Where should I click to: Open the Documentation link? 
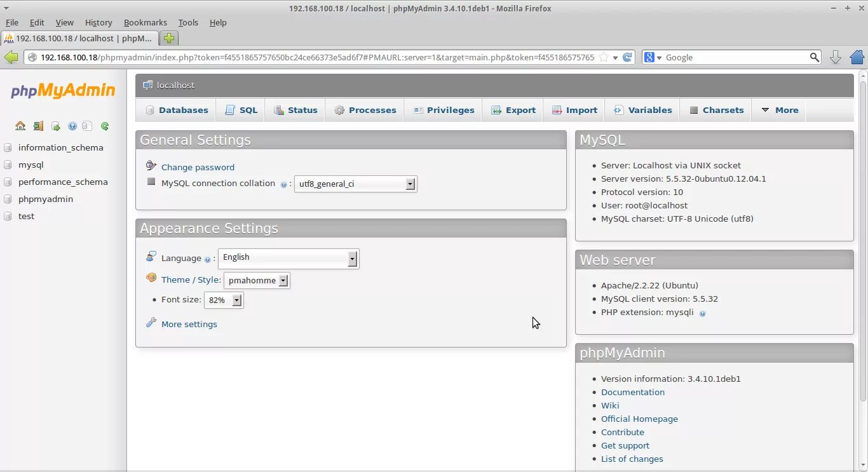(633, 392)
